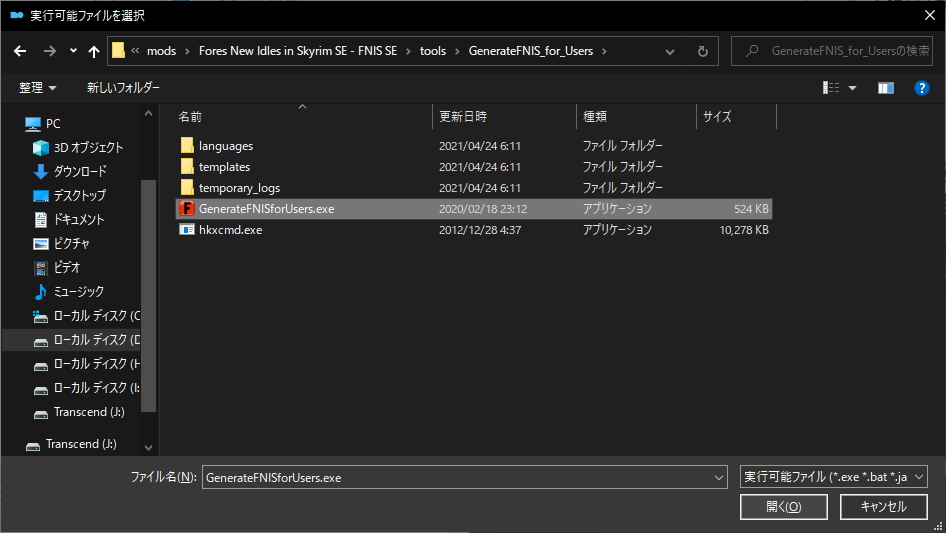Navigate to the tools breadcrumb
The image size is (946, 533).
pos(433,51)
